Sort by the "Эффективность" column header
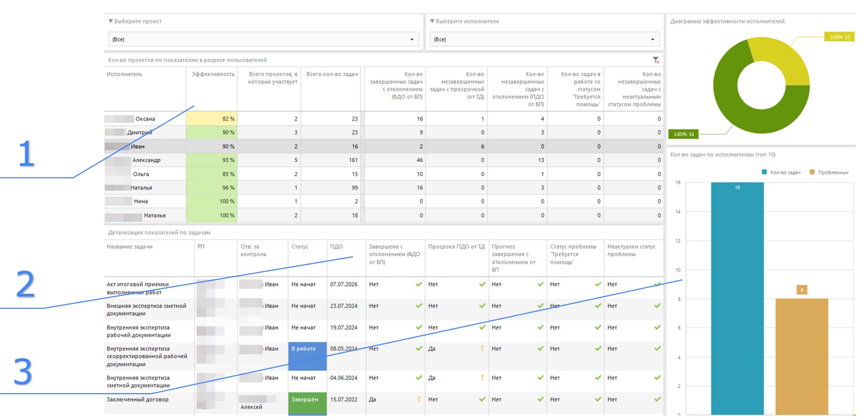 pos(213,75)
